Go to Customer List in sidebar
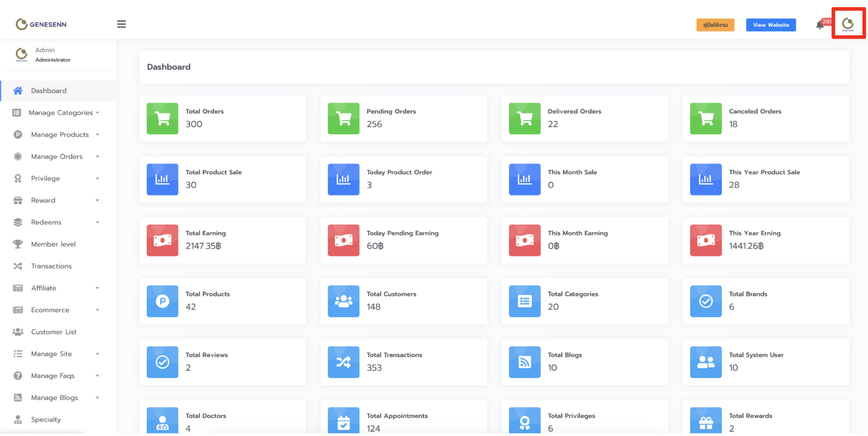This screenshot has height=436, width=868. point(54,332)
